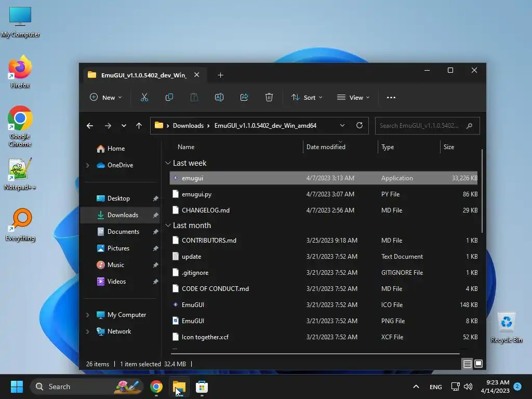The width and height of the screenshot is (532, 399).
Task: Expand address bar history dropdown
Action: click(x=342, y=126)
